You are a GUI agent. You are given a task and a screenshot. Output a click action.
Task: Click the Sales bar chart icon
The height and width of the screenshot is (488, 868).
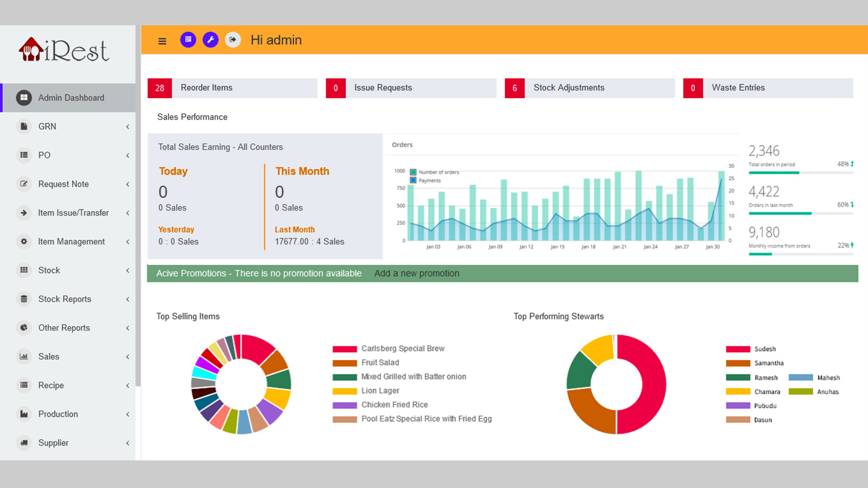tap(24, 357)
